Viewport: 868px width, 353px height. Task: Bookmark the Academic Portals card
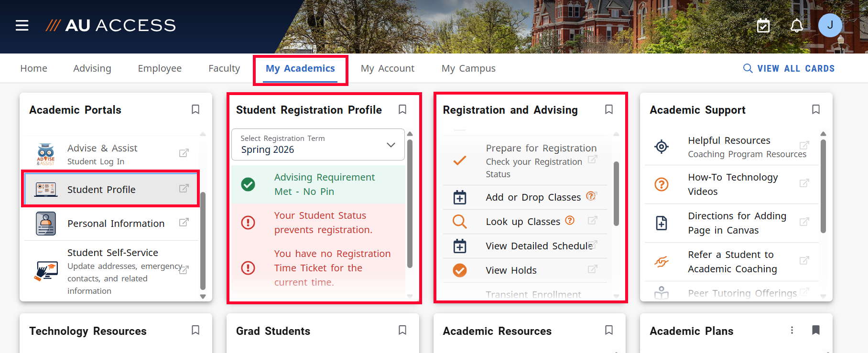tap(195, 109)
